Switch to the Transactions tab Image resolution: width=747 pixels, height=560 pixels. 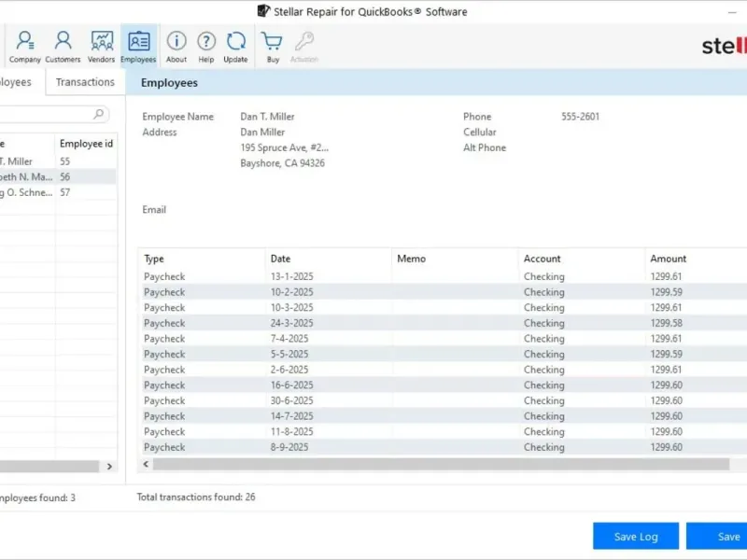point(85,82)
